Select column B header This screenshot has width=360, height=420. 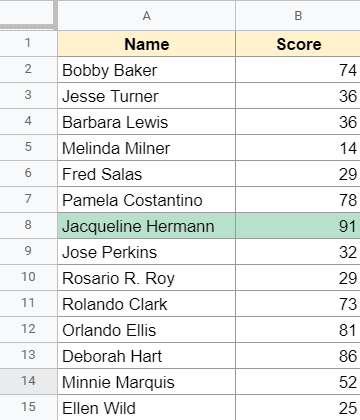tap(298, 15)
